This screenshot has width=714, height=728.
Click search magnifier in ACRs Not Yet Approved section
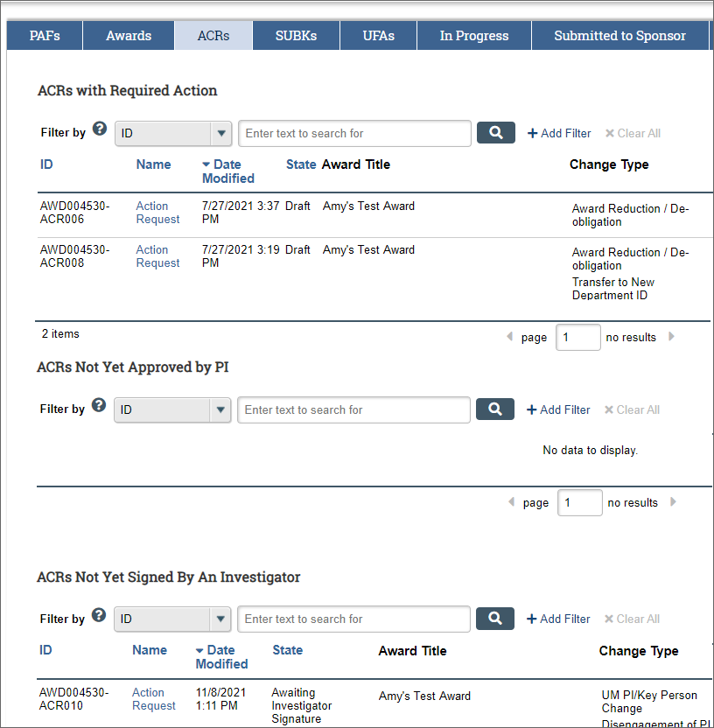click(494, 409)
